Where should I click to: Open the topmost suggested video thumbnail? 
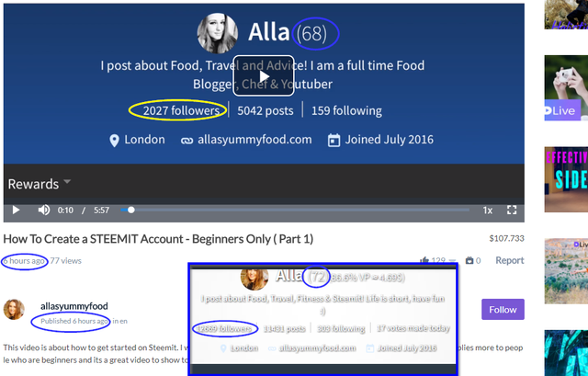click(x=566, y=15)
